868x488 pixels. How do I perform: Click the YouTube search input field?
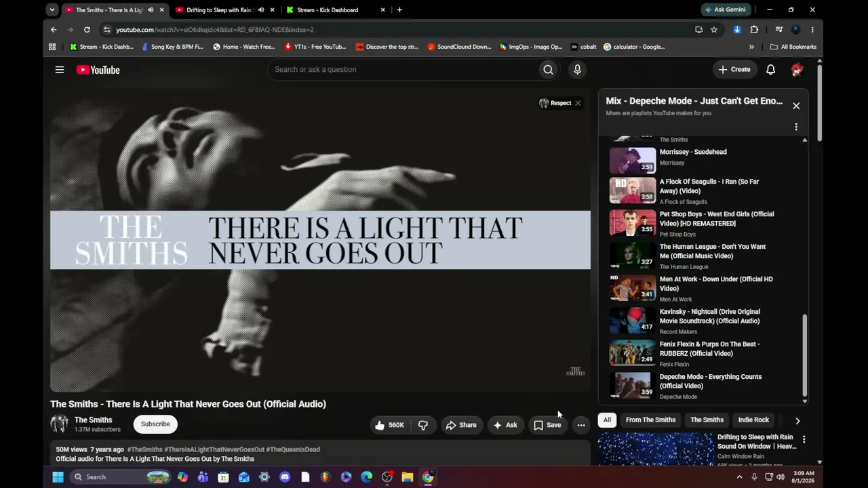[402, 69]
